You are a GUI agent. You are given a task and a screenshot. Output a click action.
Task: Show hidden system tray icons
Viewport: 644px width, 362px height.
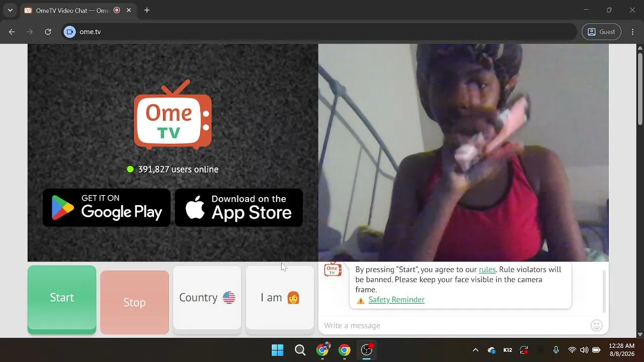point(475,350)
